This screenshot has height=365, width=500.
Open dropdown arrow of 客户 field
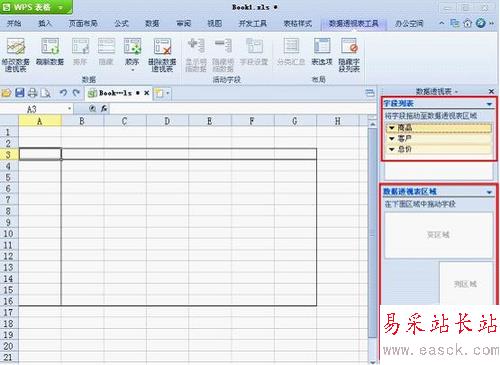pyautogui.click(x=392, y=138)
